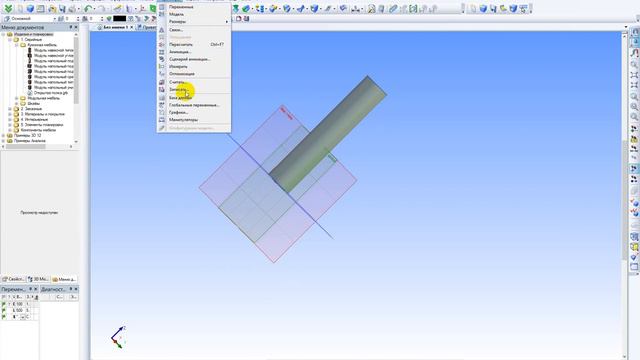Screen dimensions: 640x360
Task: Click the Связи menu entry's triangle icon
Action: point(162,30)
